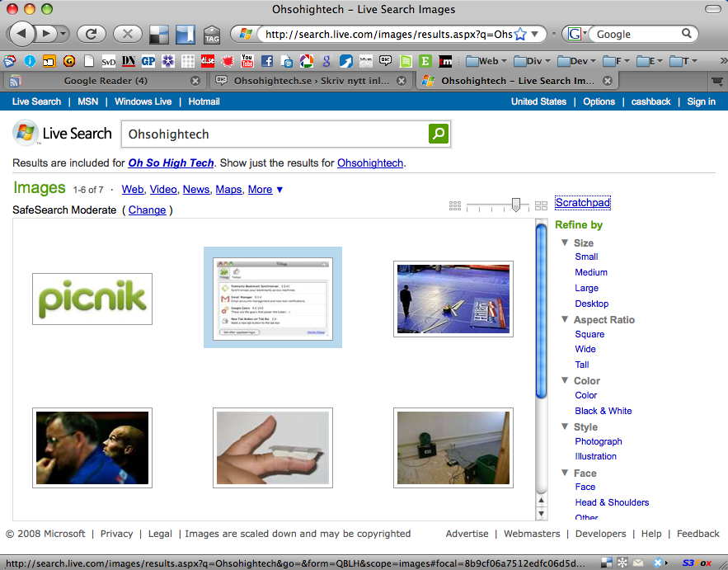Screen dimensions: 728x570
Task: Collapse the Aspect Ratio refine section
Action: click(565, 319)
